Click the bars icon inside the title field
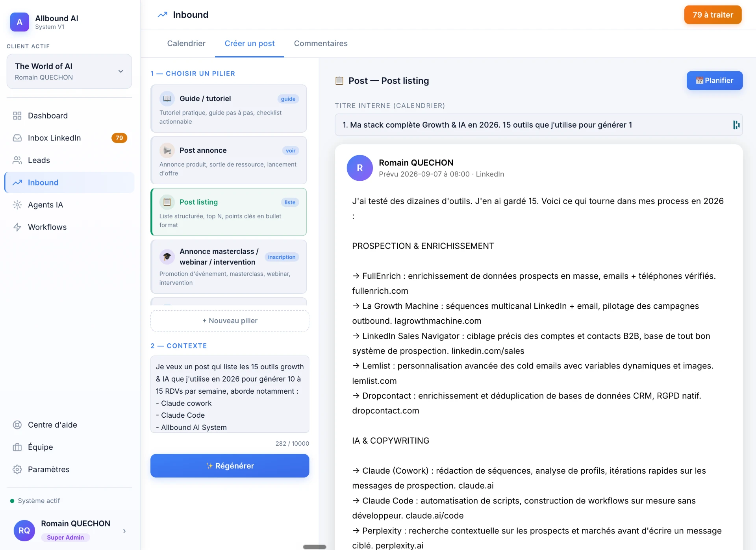 [x=736, y=125]
